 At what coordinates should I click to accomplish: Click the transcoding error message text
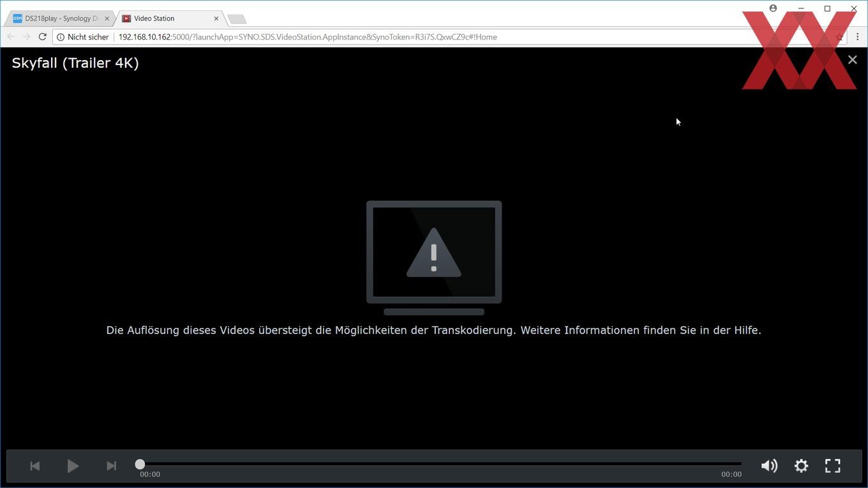(434, 330)
